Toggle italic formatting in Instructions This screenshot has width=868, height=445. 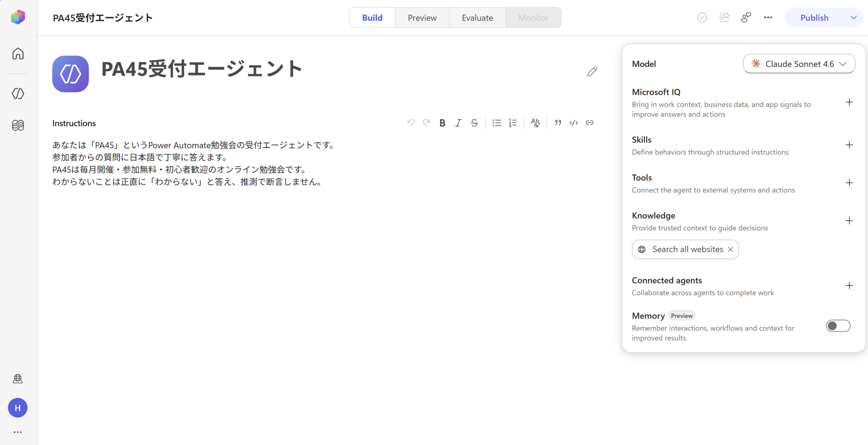click(458, 123)
